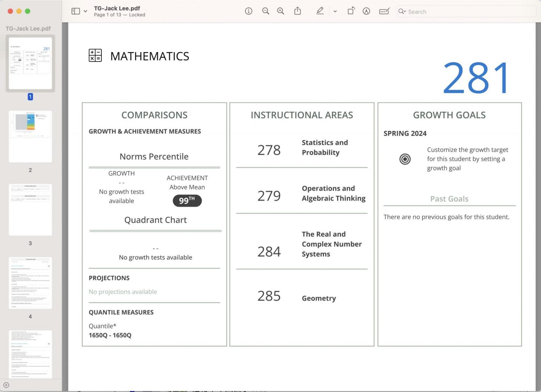Select the Highlight pen tool
The height and width of the screenshot is (392, 541).
(320, 11)
